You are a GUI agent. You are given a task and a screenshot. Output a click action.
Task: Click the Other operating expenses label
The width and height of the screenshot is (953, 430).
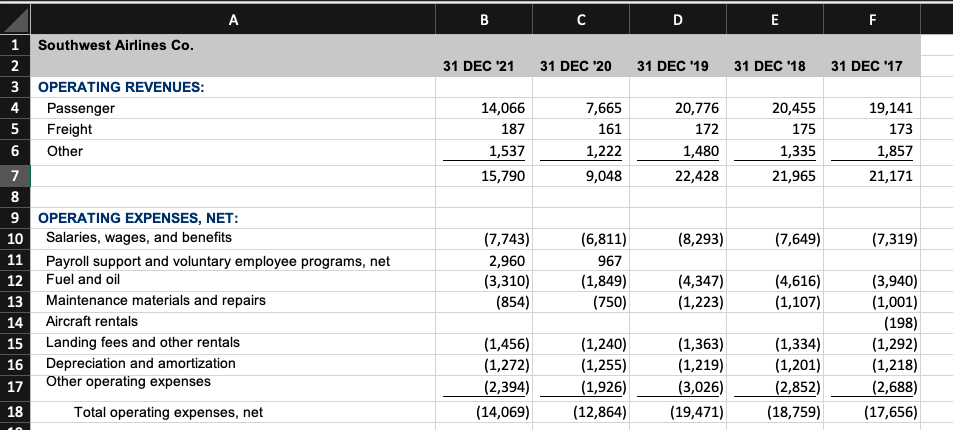pos(129,381)
